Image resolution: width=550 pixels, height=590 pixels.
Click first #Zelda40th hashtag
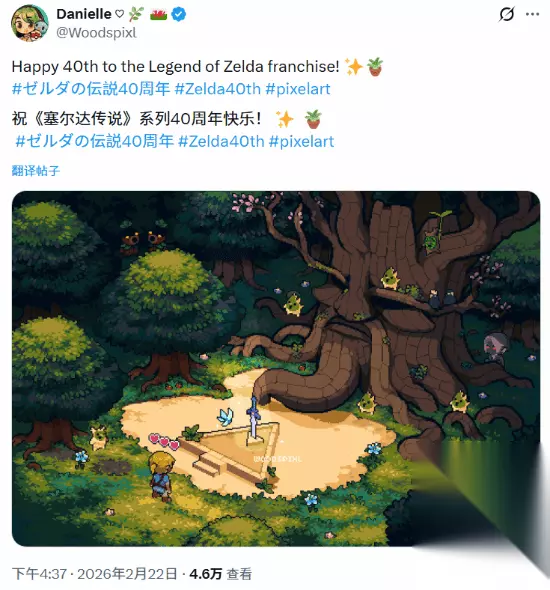pos(218,89)
